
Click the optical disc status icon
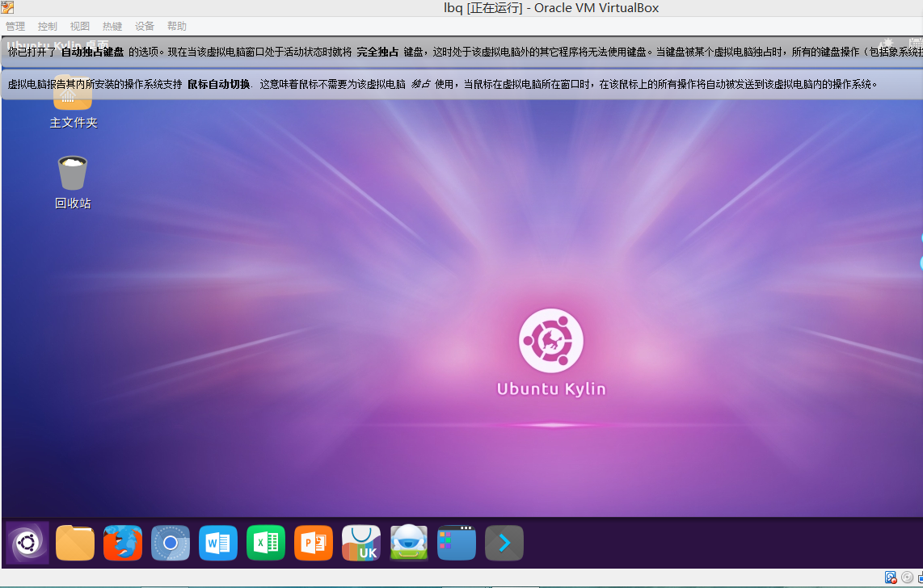click(907, 577)
